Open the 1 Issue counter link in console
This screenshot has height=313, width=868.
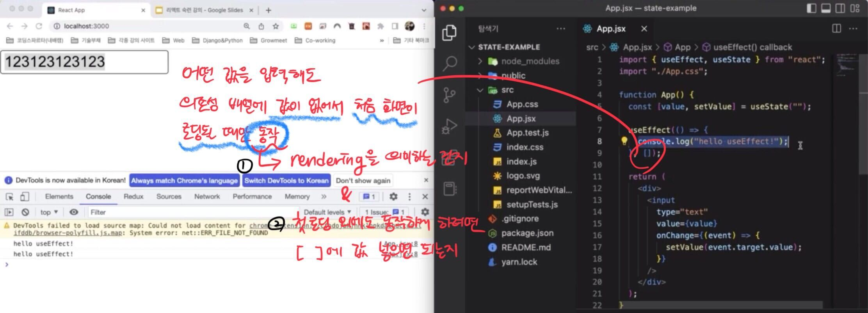[385, 212]
